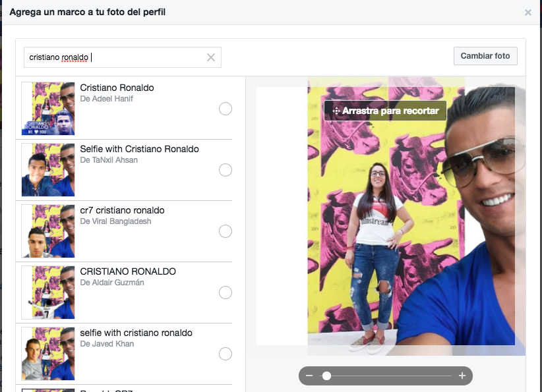Select the thumbnail of Javed Khan's frame
The height and width of the screenshot is (392, 542).
(x=48, y=354)
